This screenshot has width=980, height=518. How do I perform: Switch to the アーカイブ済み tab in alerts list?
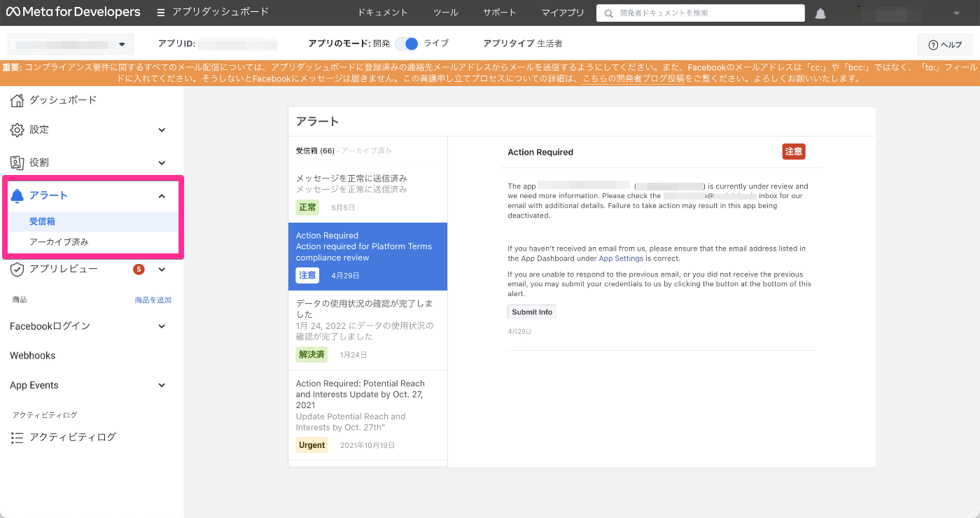[367, 150]
